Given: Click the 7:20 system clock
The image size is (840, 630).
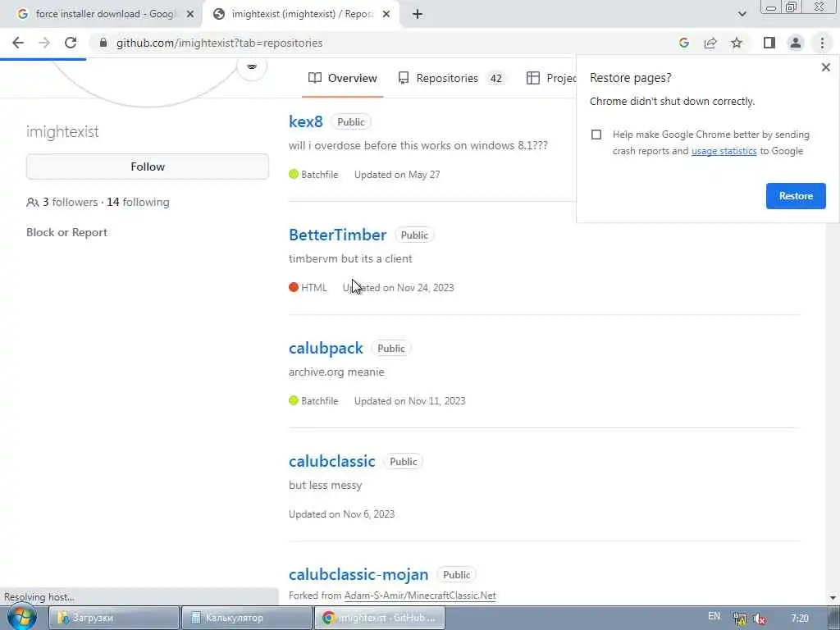Looking at the screenshot, I should pyautogui.click(x=799, y=619).
